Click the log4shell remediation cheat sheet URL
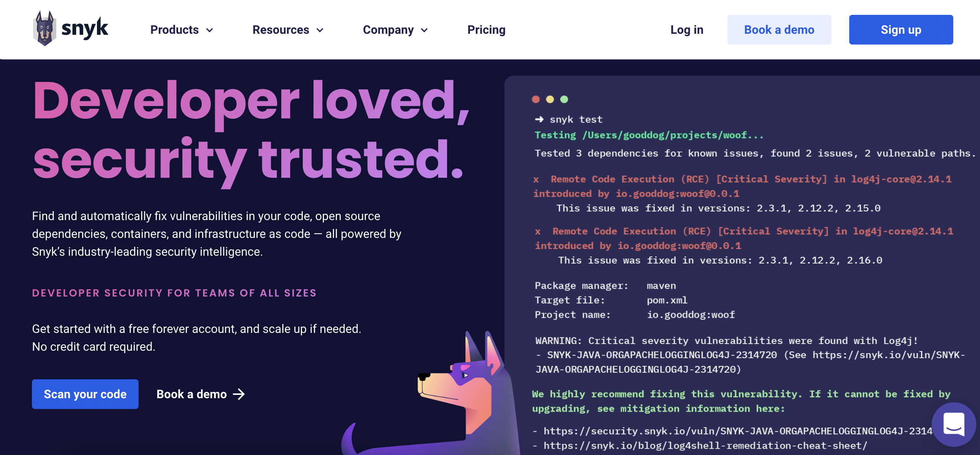Screen dimensions: 980x455 [x=705, y=445]
